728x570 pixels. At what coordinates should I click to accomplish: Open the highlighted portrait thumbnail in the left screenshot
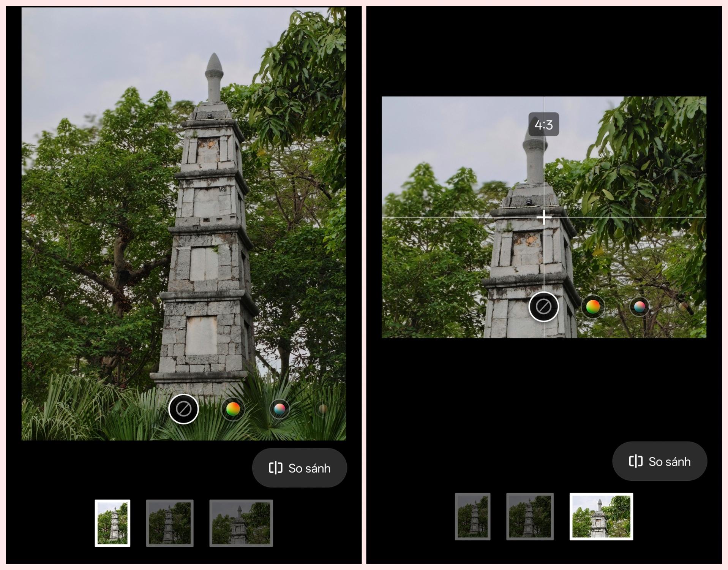[x=112, y=523]
